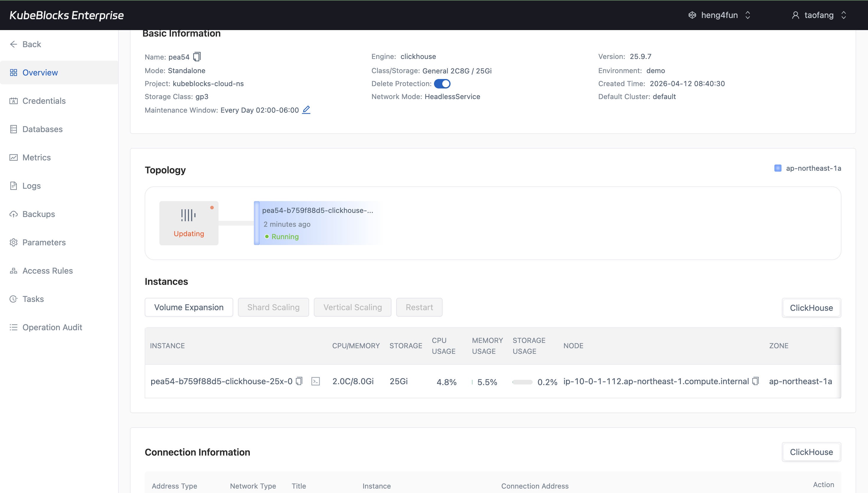Disable Delete Protection
Screen dimensions: 868x493
pos(442,83)
